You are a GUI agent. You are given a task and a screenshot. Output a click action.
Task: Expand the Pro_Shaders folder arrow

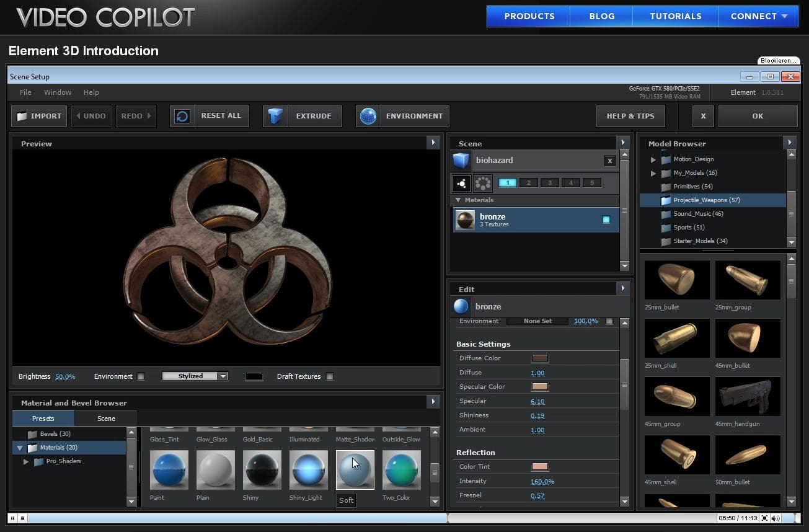[x=26, y=461]
